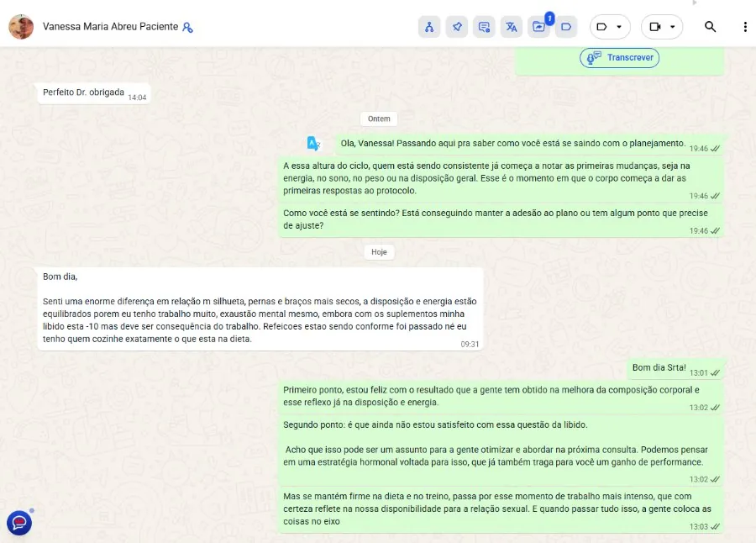Pin this conversation with the pin icon

[x=457, y=27]
